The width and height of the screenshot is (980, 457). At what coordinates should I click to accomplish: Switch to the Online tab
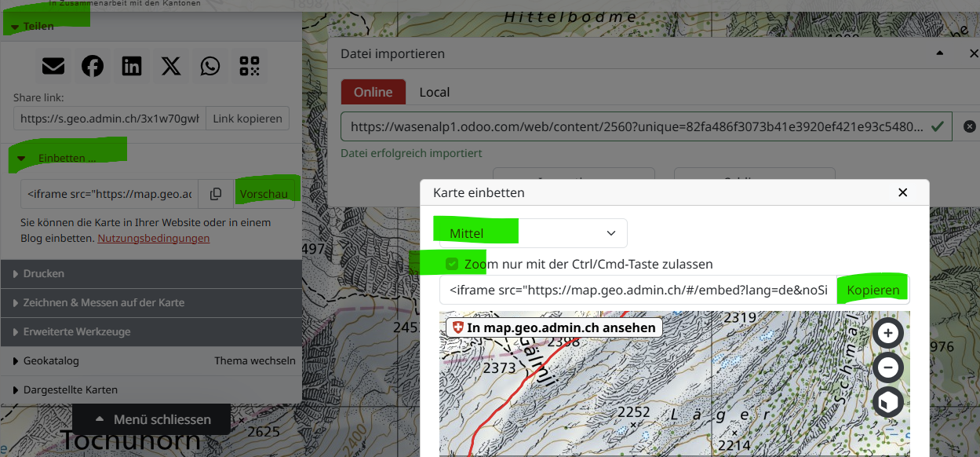[x=373, y=92]
